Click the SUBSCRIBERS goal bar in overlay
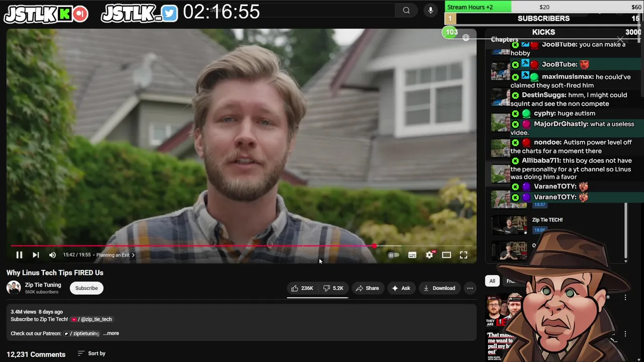The width and height of the screenshot is (644, 362). coord(543,19)
